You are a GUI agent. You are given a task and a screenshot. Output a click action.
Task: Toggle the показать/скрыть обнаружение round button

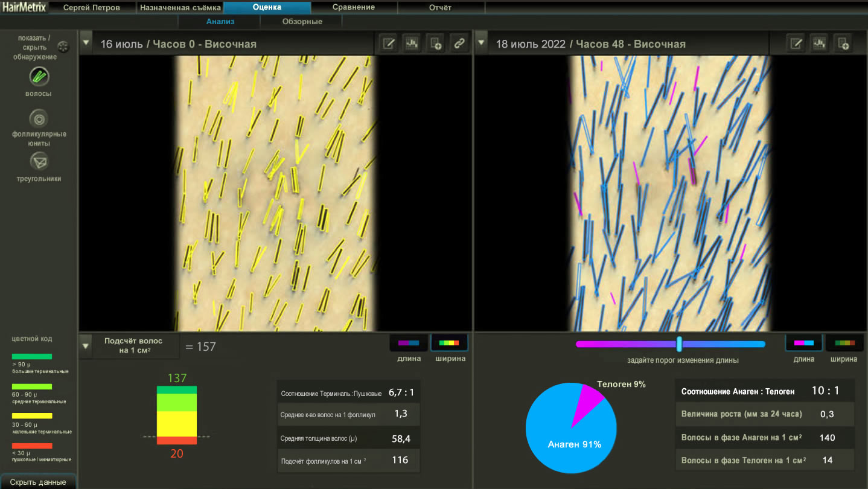[x=63, y=46]
